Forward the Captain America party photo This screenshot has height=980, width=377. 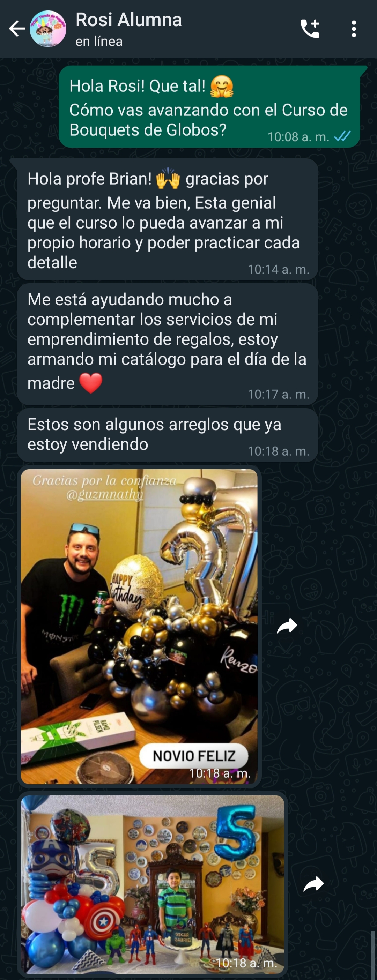[313, 884]
